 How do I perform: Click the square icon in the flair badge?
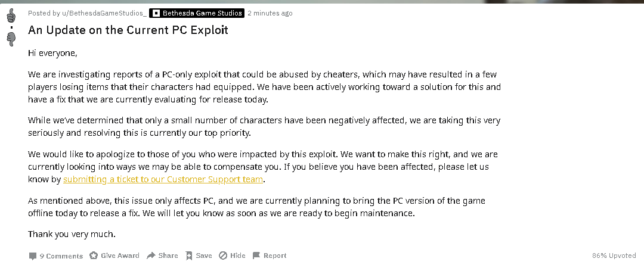[x=156, y=13]
